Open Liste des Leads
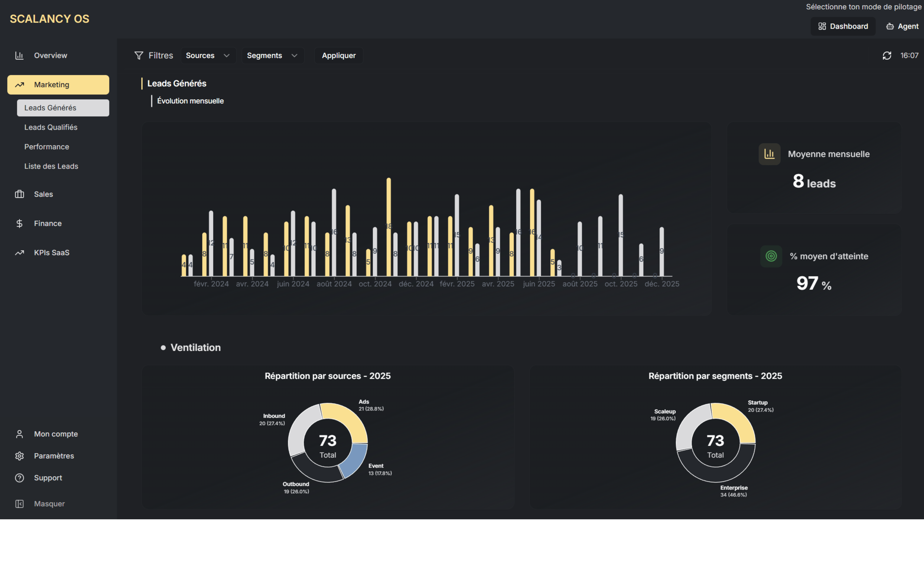Viewport: 924px width, 577px height. click(x=51, y=166)
